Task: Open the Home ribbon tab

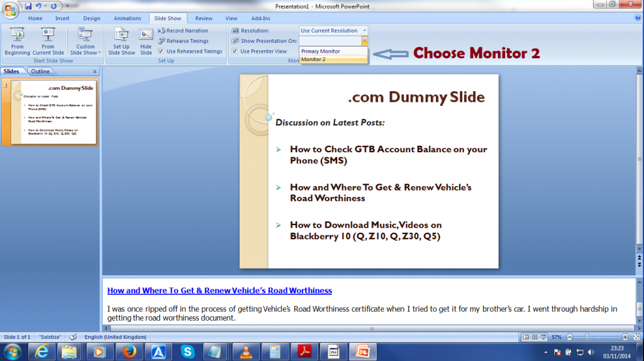Action: point(35,18)
